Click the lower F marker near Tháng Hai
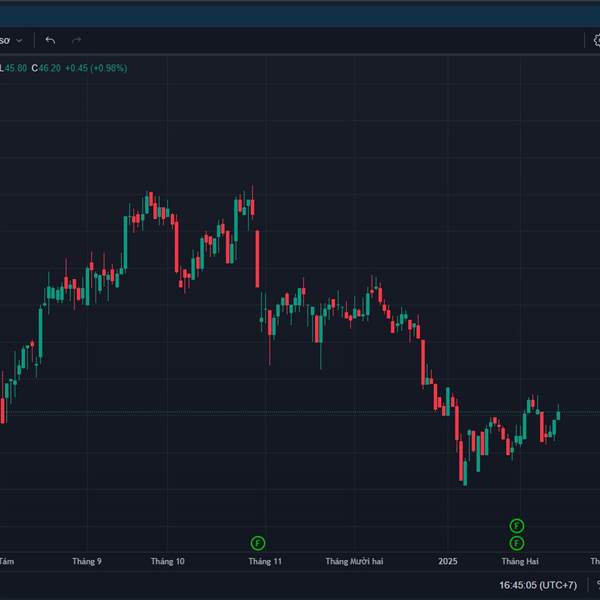600x600 pixels. coord(517,543)
